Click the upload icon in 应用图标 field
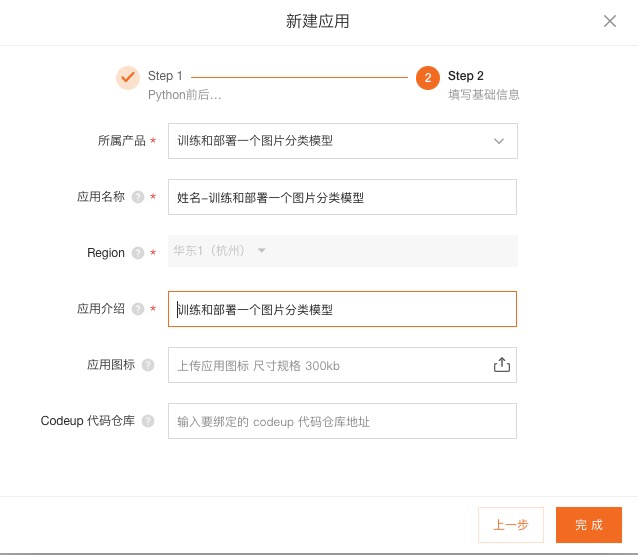The width and height of the screenshot is (638, 555). click(x=502, y=365)
